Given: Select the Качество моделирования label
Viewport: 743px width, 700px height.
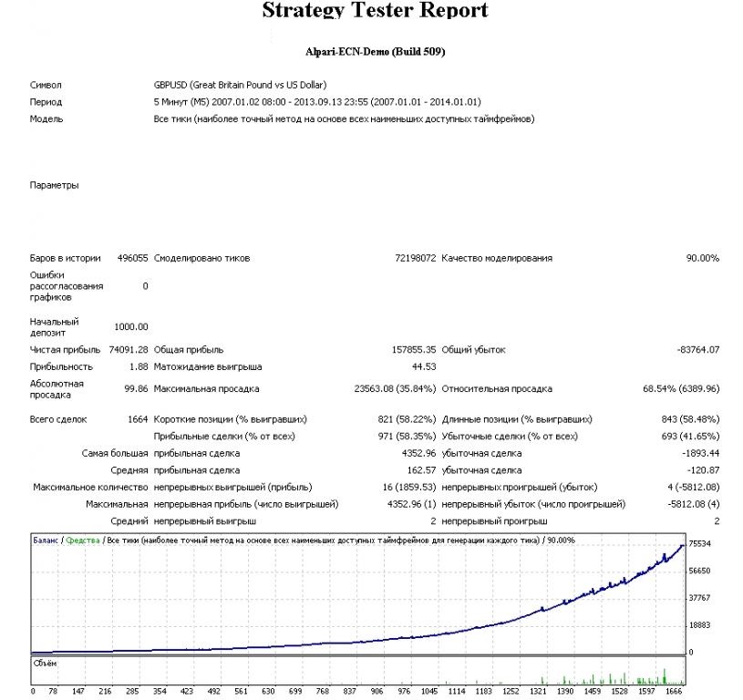Looking at the screenshot, I should [x=497, y=258].
